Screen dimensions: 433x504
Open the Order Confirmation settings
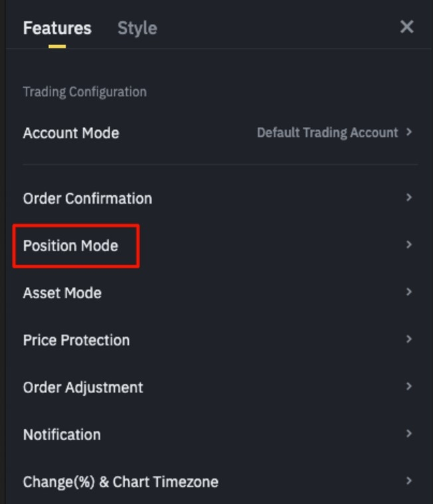point(88,199)
